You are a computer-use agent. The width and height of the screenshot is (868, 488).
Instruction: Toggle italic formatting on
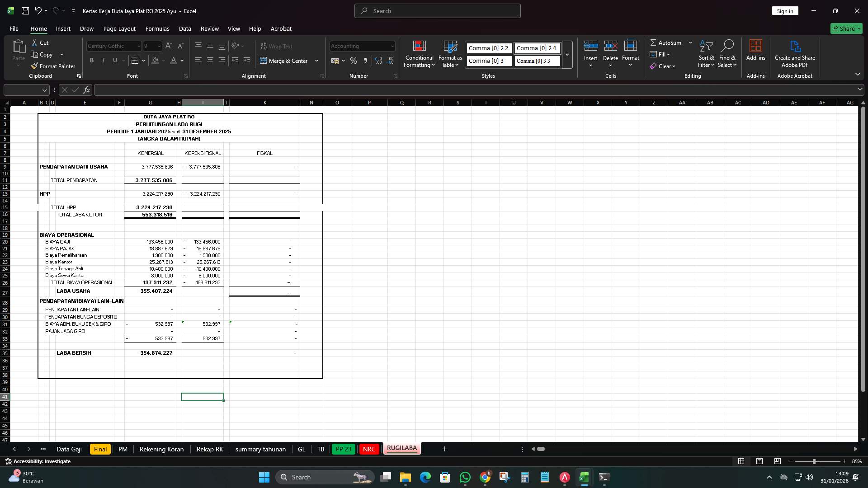[103, 60]
